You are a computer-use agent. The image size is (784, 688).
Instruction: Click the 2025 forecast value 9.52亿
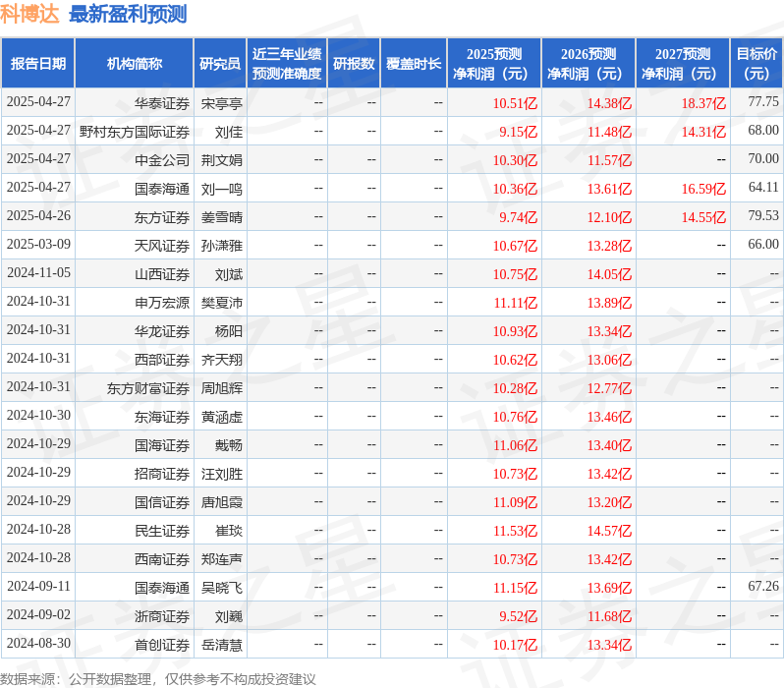pyautogui.click(x=518, y=617)
